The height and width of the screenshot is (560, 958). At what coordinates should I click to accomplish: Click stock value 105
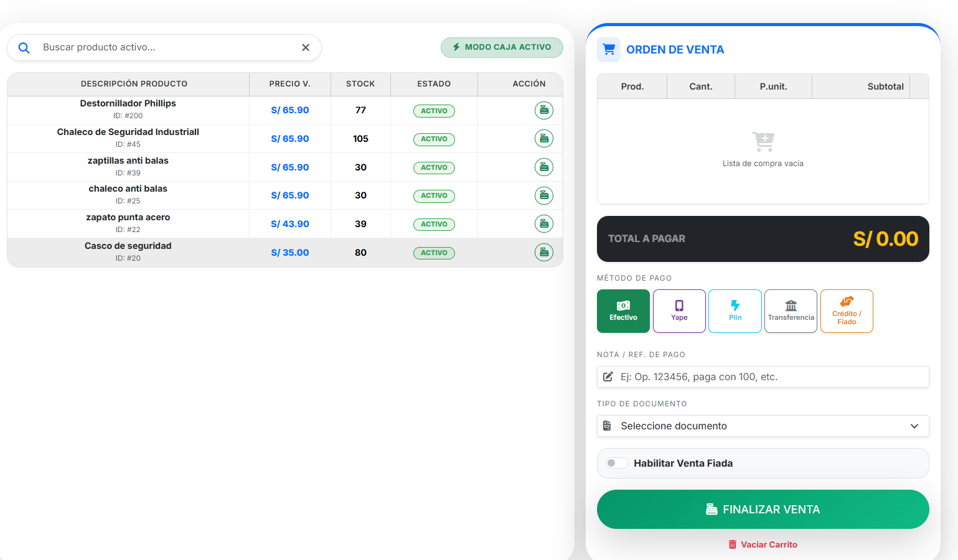360,139
